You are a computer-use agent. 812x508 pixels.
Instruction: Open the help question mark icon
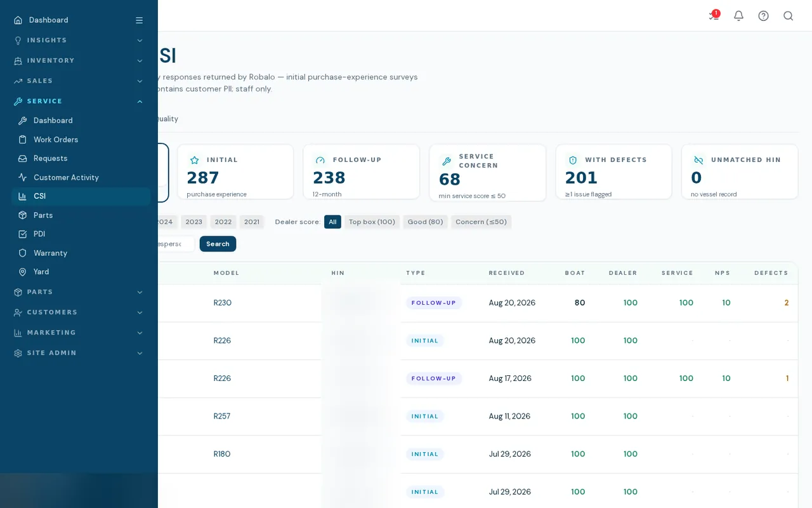click(x=763, y=16)
